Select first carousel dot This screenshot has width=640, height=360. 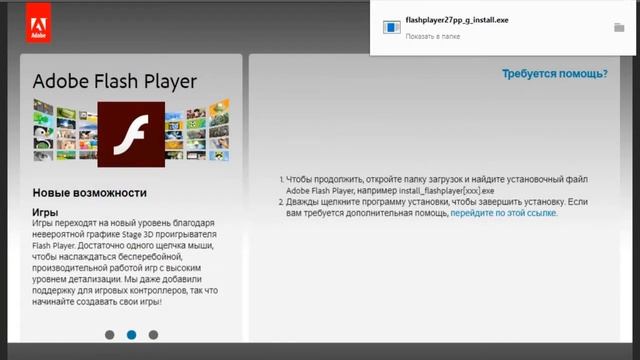point(109,335)
